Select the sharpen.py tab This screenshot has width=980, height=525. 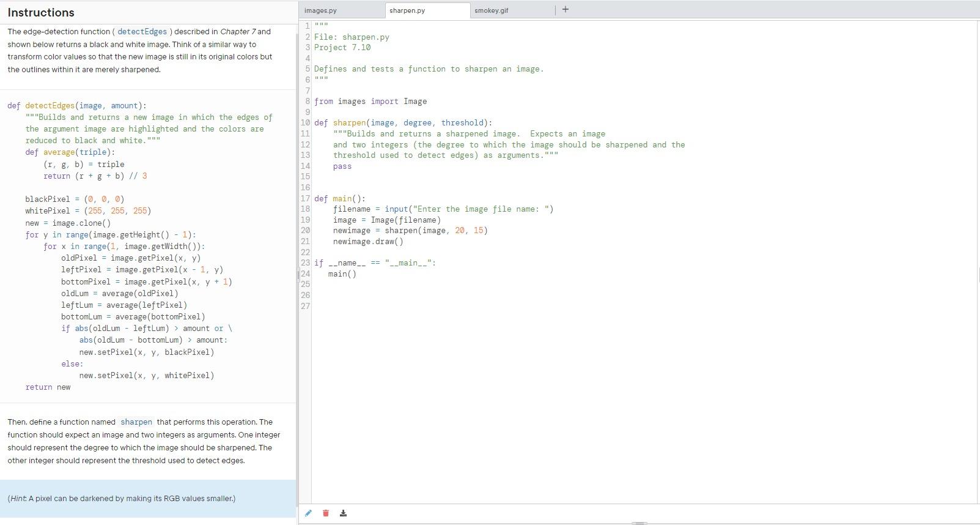[x=407, y=10]
